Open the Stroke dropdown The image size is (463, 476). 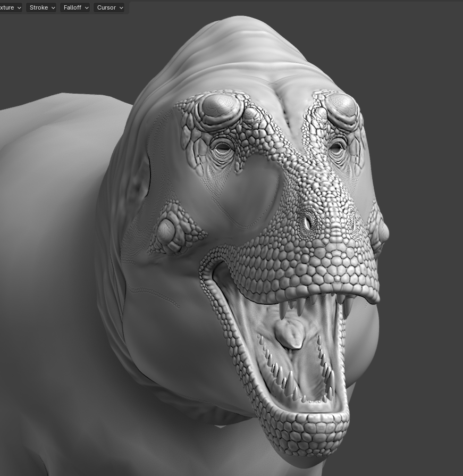(x=41, y=7)
